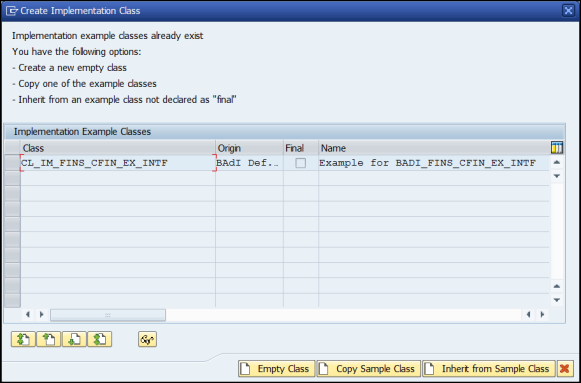Select the second empty row selector

(12, 193)
